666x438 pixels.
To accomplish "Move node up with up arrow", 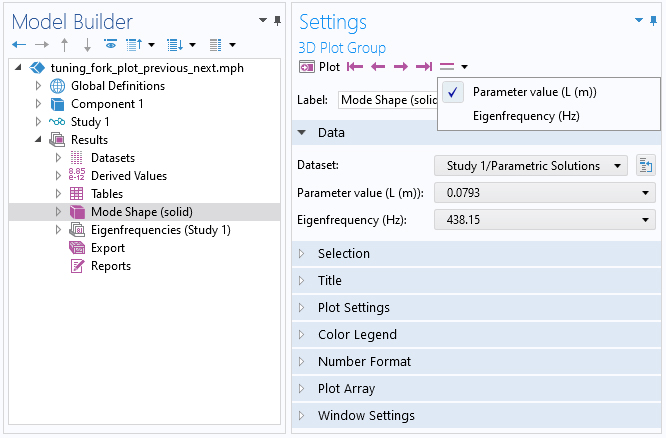I will [65, 45].
